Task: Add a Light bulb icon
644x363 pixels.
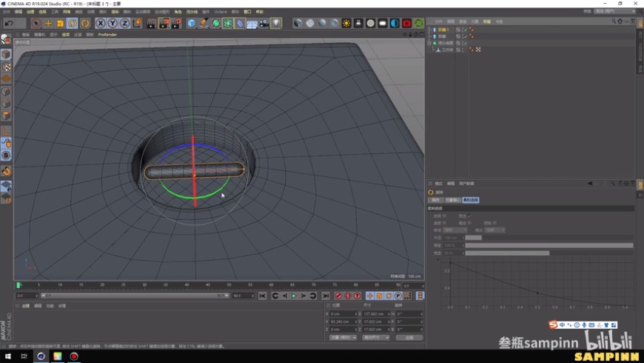Action: pyautogui.click(x=276, y=24)
